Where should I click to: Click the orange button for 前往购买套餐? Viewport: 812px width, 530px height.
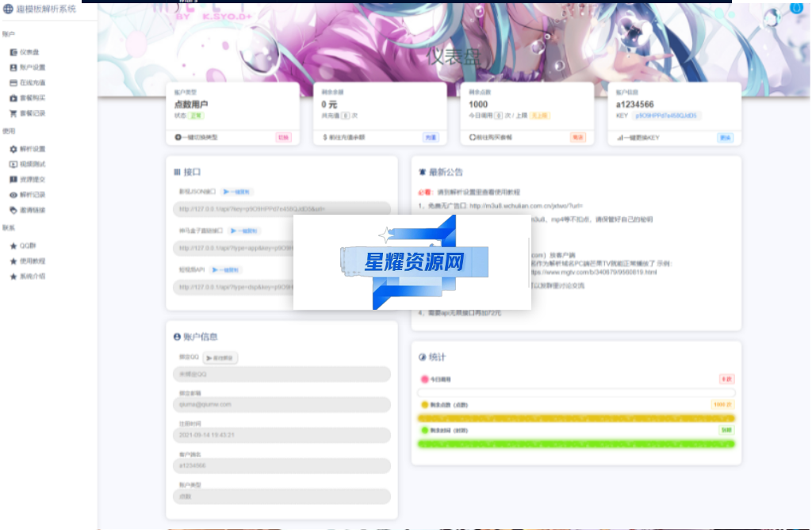578,138
